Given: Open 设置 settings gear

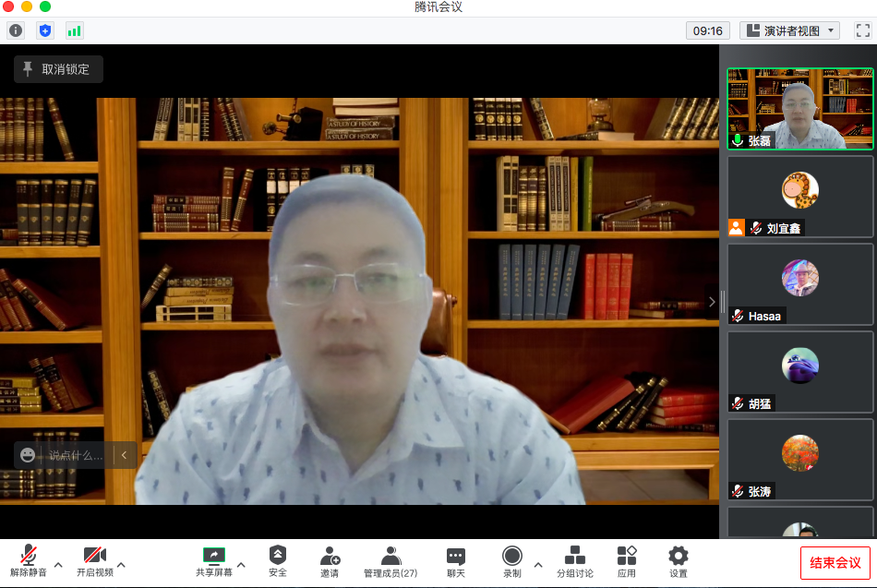Looking at the screenshot, I should (679, 561).
